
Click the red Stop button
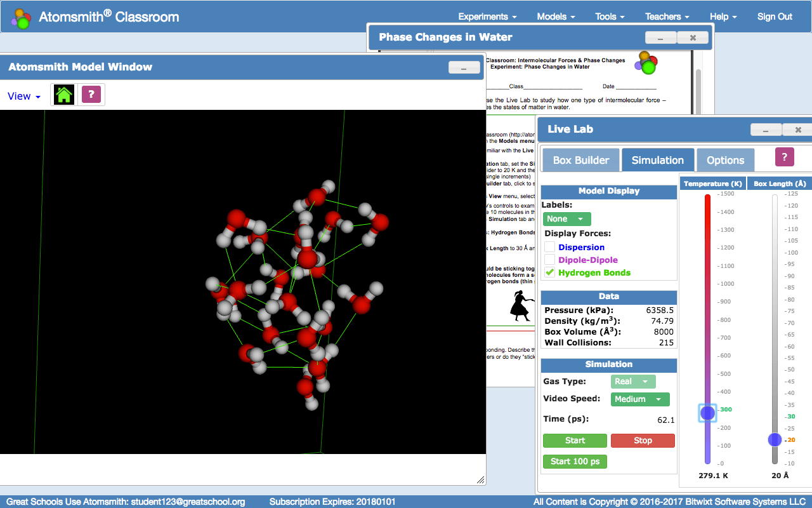(x=643, y=441)
